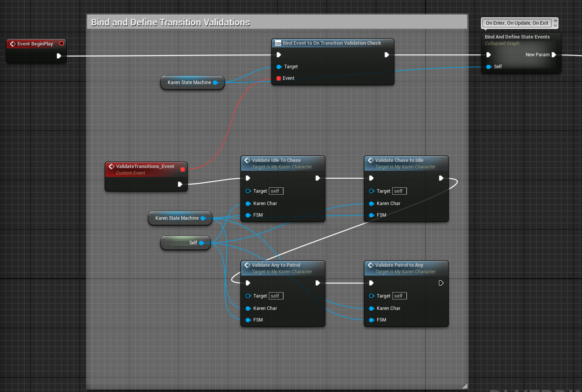Click the Event BeginPlay event icon
Image resolution: width=582 pixels, height=392 pixels.
(x=13, y=44)
